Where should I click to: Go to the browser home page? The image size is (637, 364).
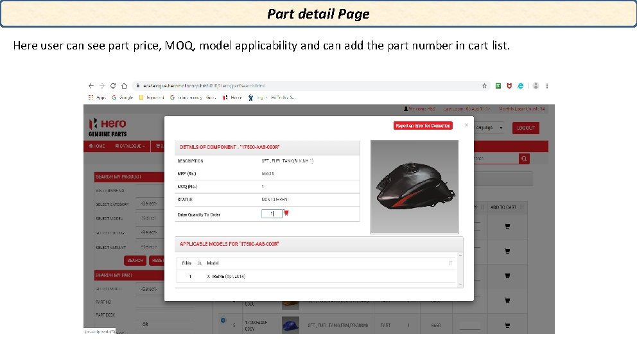pos(124,86)
